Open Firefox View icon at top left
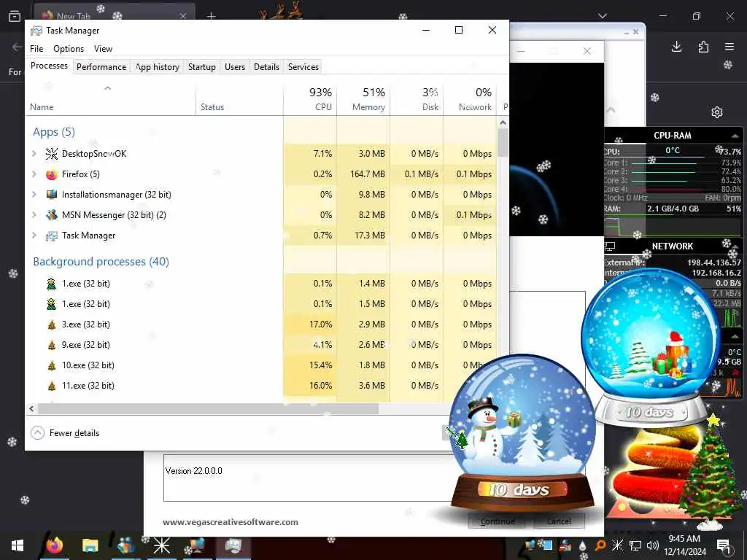747x560 pixels. 15,16
